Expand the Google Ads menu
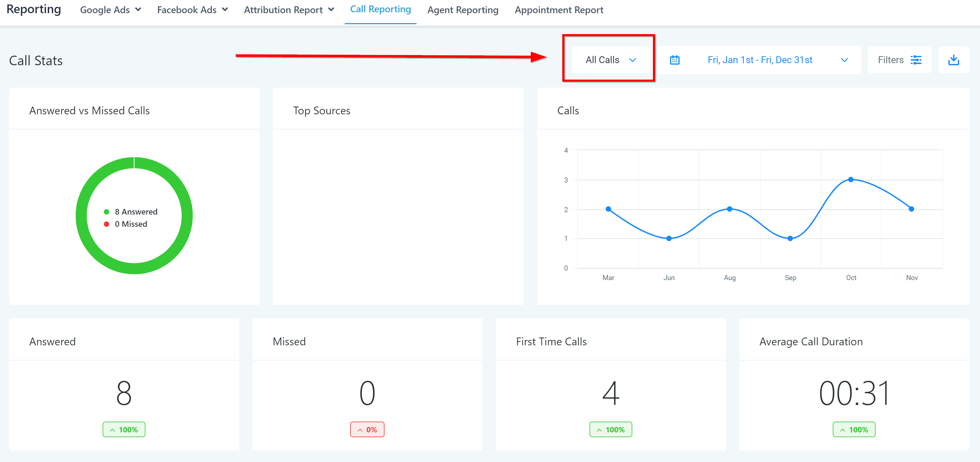Image resolution: width=980 pixels, height=462 pixels. (x=110, y=10)
